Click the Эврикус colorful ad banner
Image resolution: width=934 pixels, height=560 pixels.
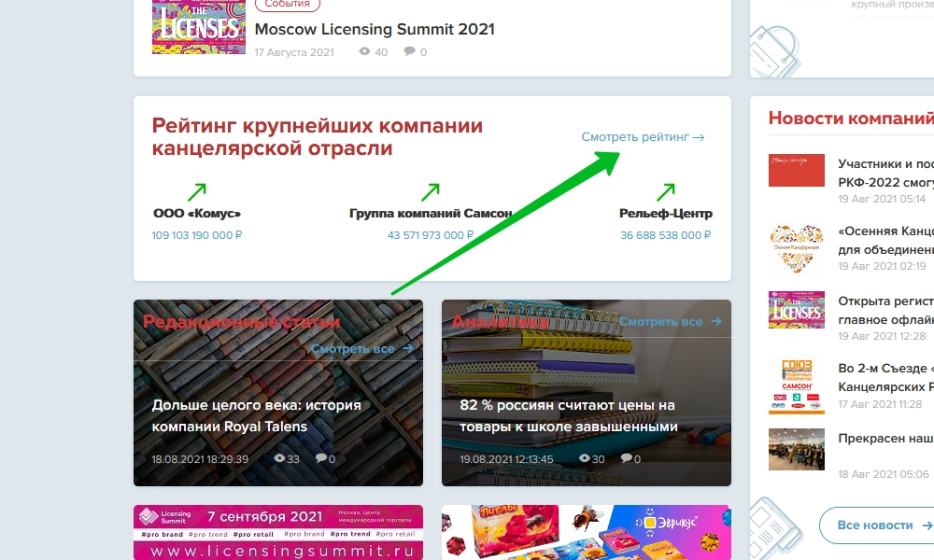point(587,533)
